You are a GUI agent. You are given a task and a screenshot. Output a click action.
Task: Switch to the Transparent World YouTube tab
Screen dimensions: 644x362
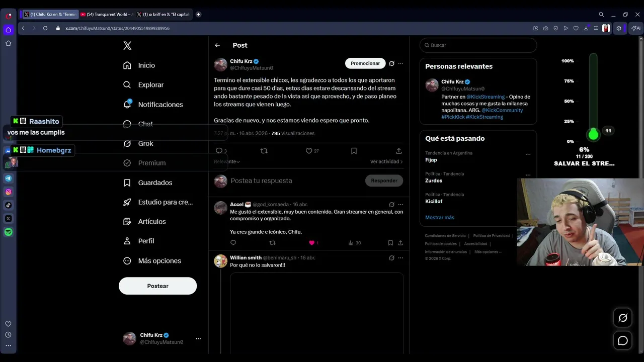(x=106, y=15)
